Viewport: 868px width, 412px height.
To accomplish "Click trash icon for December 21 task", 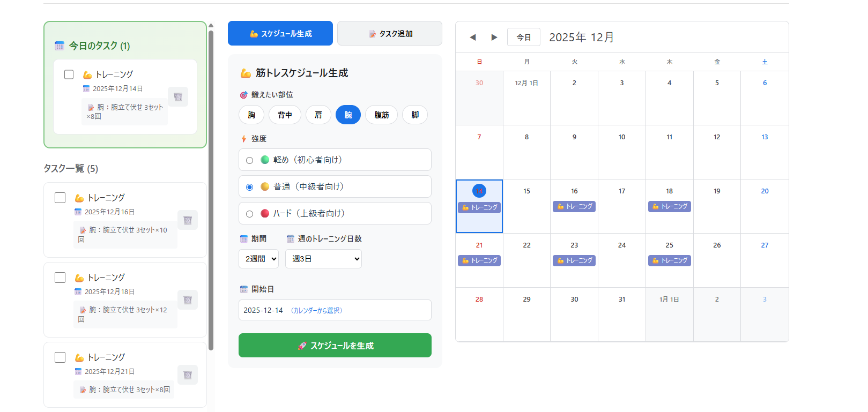I will pyautogui.click(x=188, y=375).
